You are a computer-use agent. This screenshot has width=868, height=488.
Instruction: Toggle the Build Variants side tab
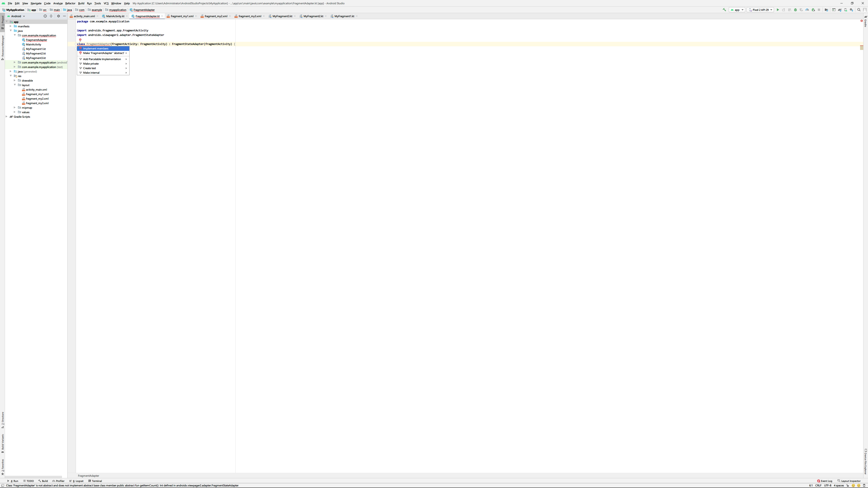point(2,443)
